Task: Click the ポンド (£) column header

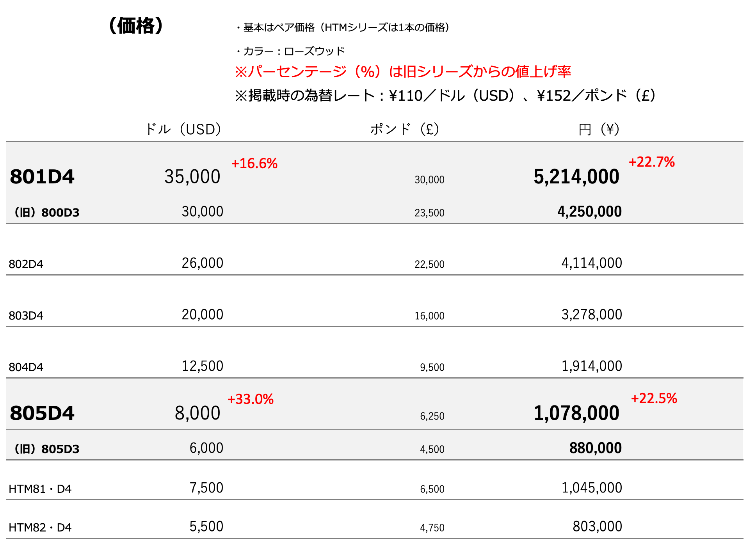Action: pyautogui.click(x=405, y=129)
